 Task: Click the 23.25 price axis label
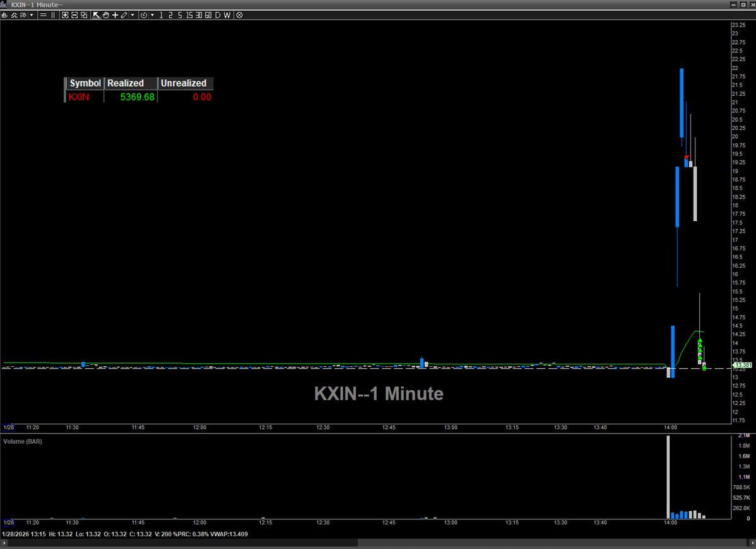(738, 25)
